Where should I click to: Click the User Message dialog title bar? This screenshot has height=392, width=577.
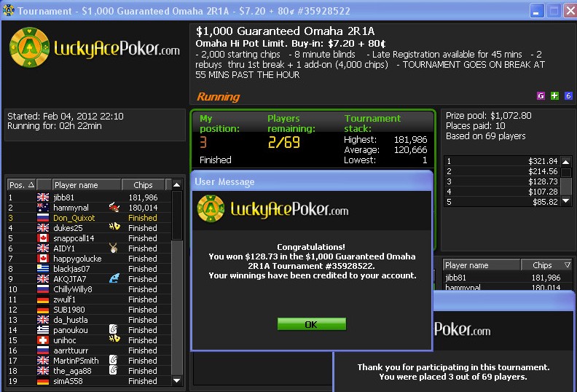tap(312, 181)
